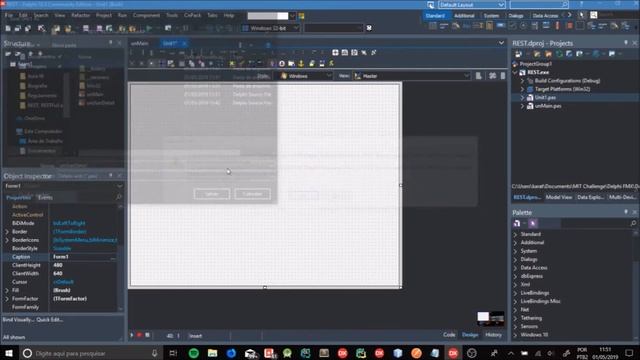
Task: Switch to the Code view tab
Action: [x=449, y=335]
